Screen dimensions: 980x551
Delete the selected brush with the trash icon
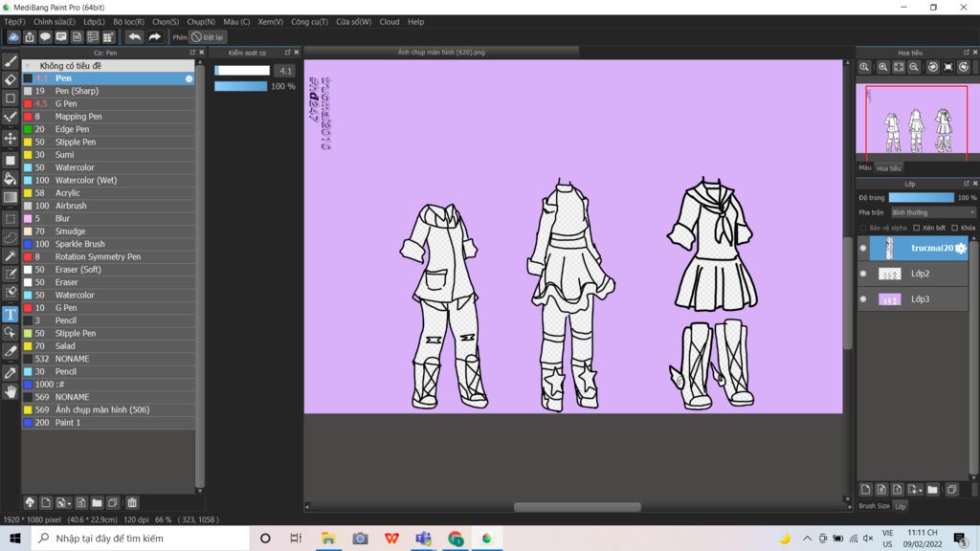click(132, 503)
